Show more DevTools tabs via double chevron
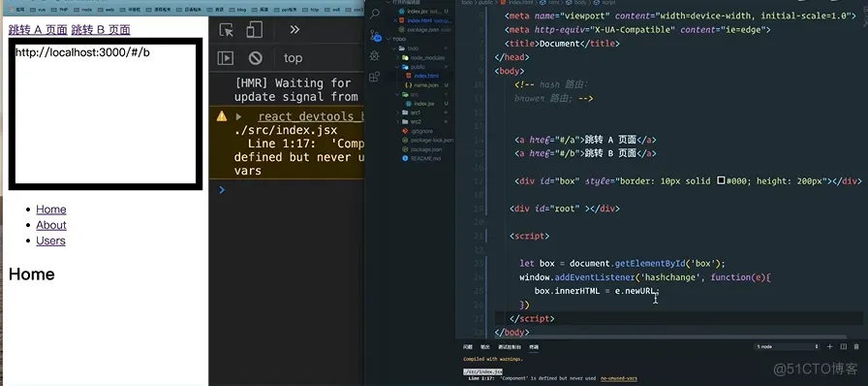This screenshot has height=386, width=868. (x=294, y=30)
